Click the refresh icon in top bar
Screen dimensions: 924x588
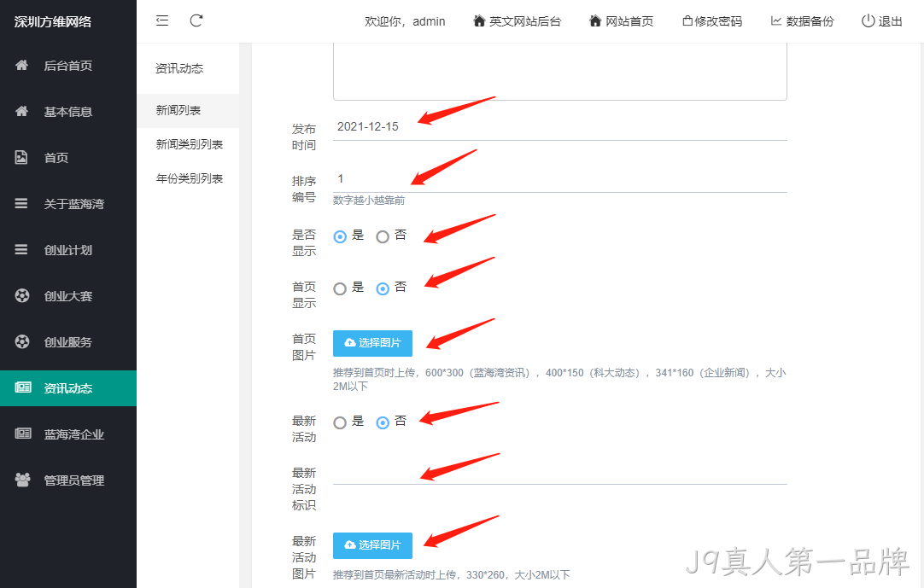[x=196, y=20]
